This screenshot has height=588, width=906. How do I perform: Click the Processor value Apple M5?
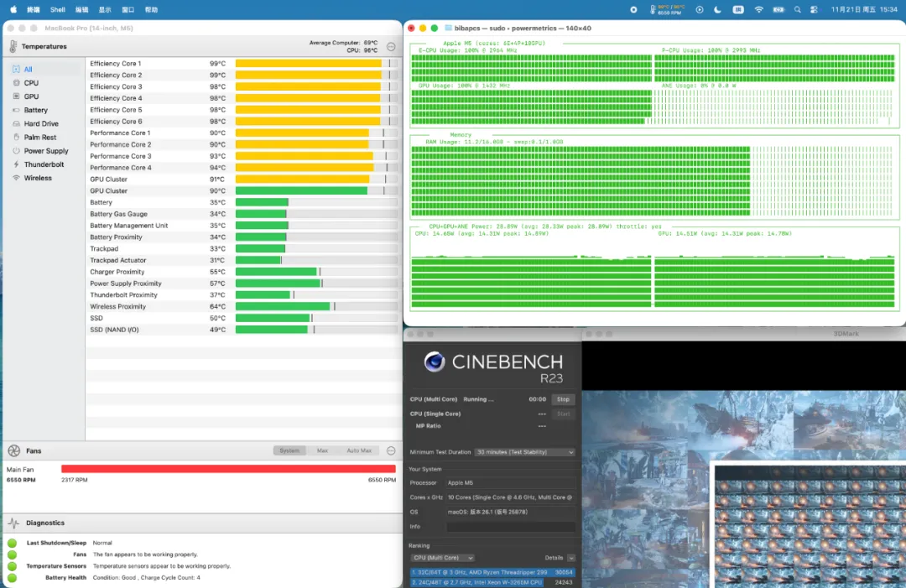coord(460,483)
